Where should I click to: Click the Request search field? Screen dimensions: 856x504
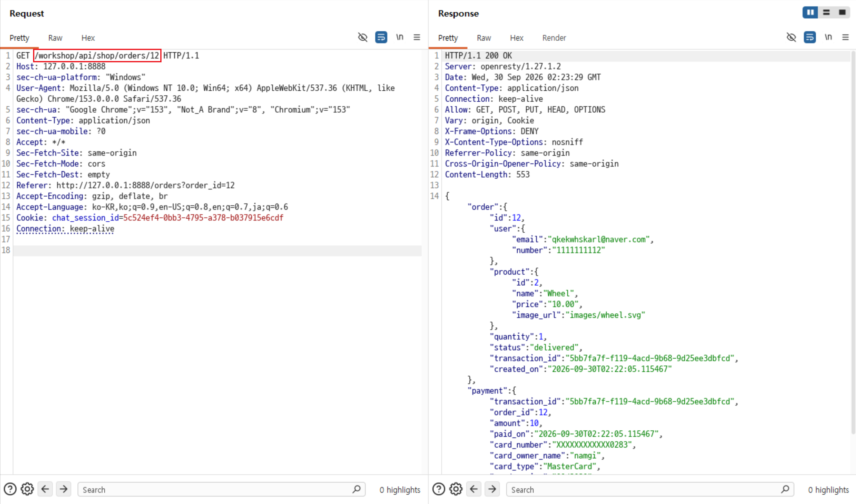221,490
